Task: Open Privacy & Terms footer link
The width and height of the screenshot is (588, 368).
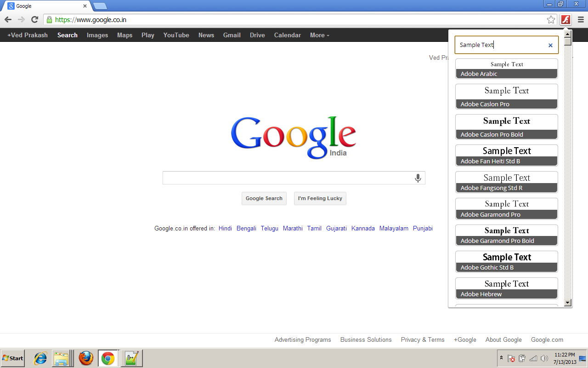Action: point(423,339)
